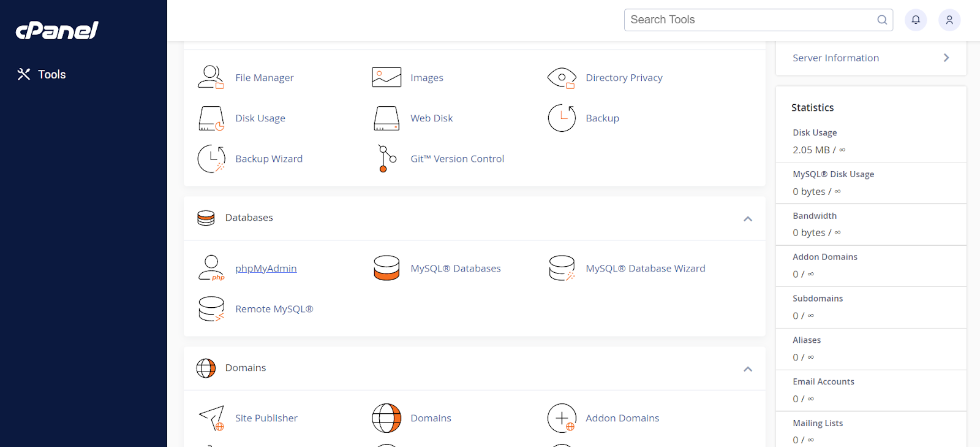Viewport: 980px width, 447px height.
Task: Expand Server Information chevron
Action: 946,58
